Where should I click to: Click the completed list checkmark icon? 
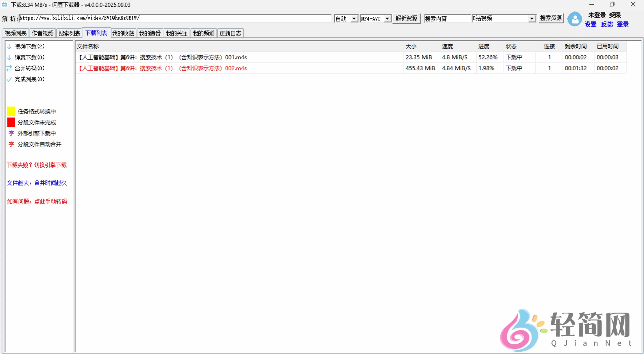[x=9, y=80]
